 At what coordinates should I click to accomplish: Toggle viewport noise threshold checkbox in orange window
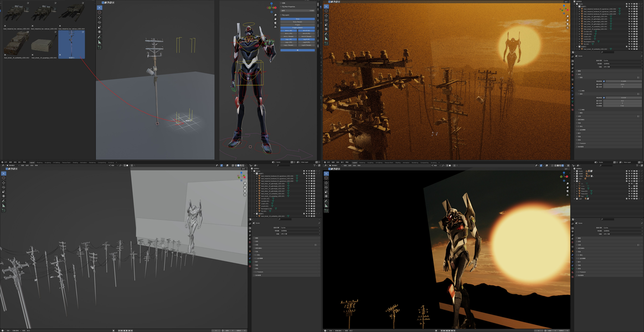(604, 81)
